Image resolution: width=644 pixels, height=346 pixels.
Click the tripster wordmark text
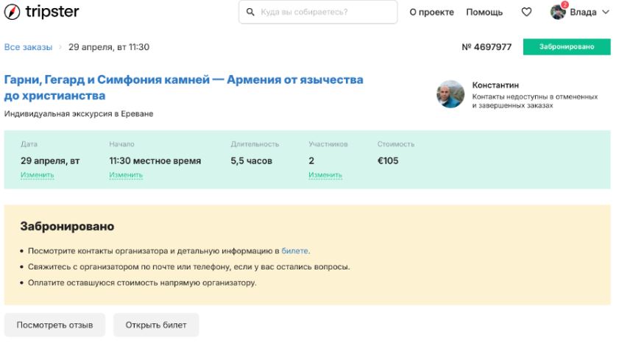(52, 12)
